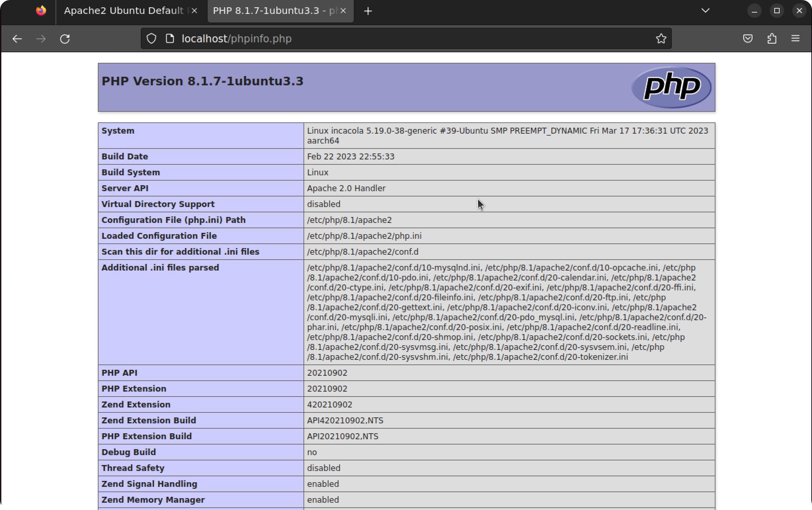The height and width of the screenshot is (510, 812).
Task: Select the PHP 8.1.7-1ubuntu3.3 tab
Action: (280, 11)
